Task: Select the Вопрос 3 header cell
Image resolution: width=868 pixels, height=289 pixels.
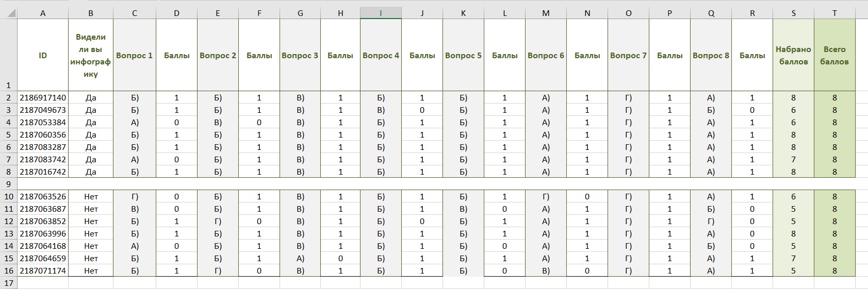Action: tap(300, 55)
